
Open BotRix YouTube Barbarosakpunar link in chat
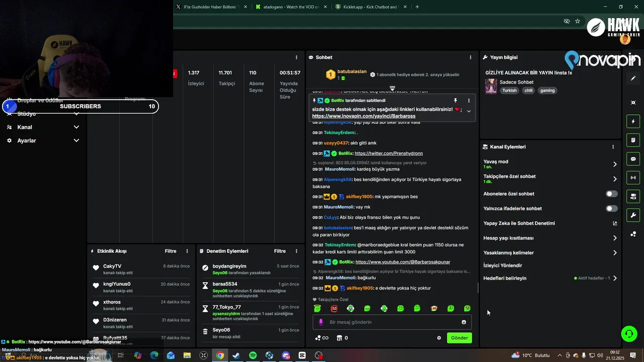[403, 262]
